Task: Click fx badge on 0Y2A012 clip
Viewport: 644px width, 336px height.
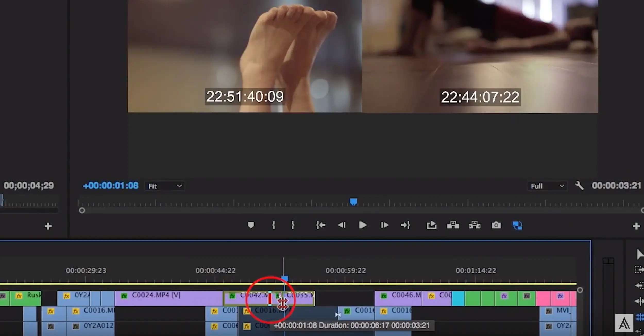Action: coord(76,327)
